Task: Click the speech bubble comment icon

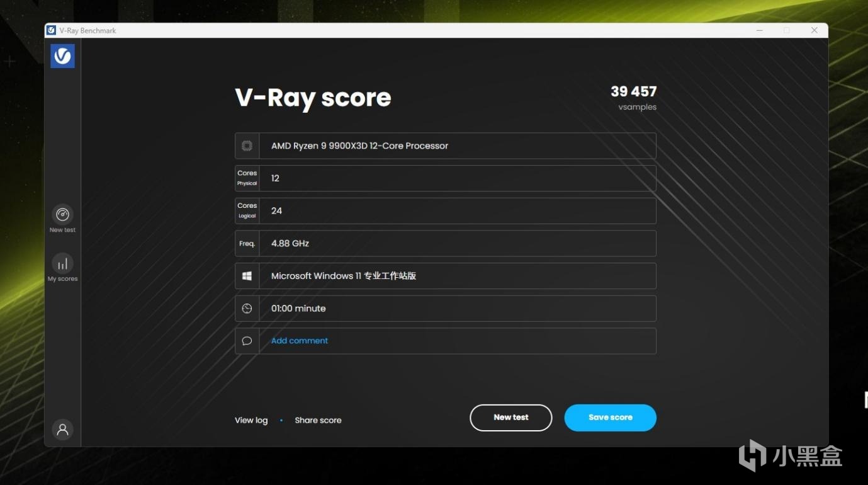Action: (x=247, y=341)
